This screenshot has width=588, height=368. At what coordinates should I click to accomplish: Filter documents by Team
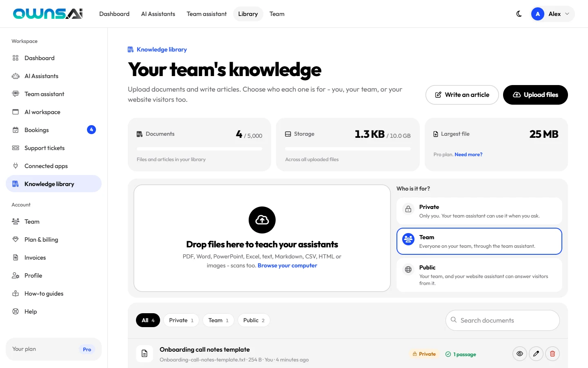pyautogui.click(x=218, y=320)
